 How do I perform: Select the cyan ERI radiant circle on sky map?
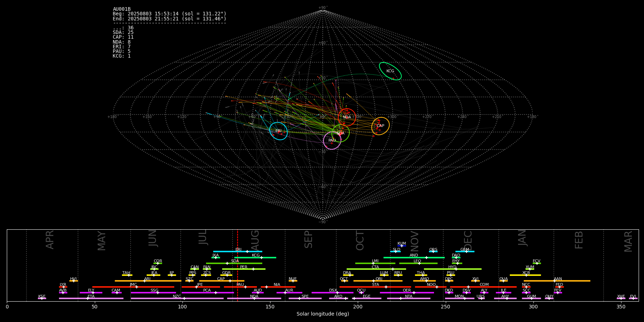pos(278,131)
